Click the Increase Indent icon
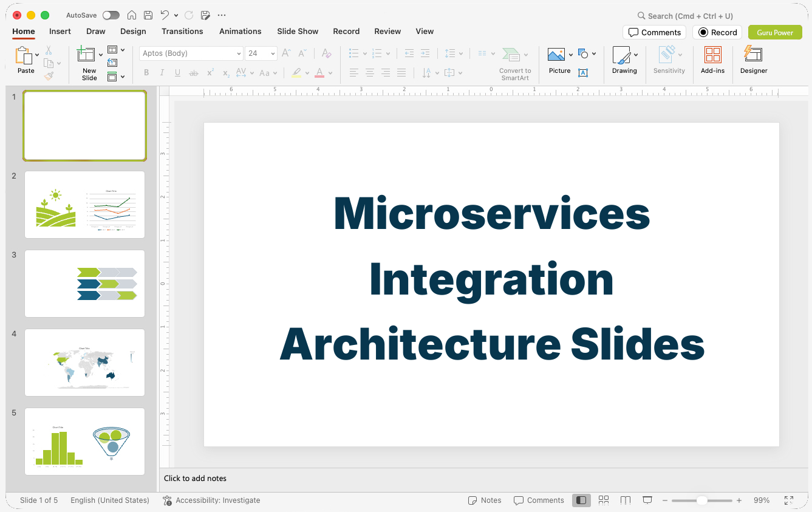This screenshot has height=512, width=812. pos(425,53)
